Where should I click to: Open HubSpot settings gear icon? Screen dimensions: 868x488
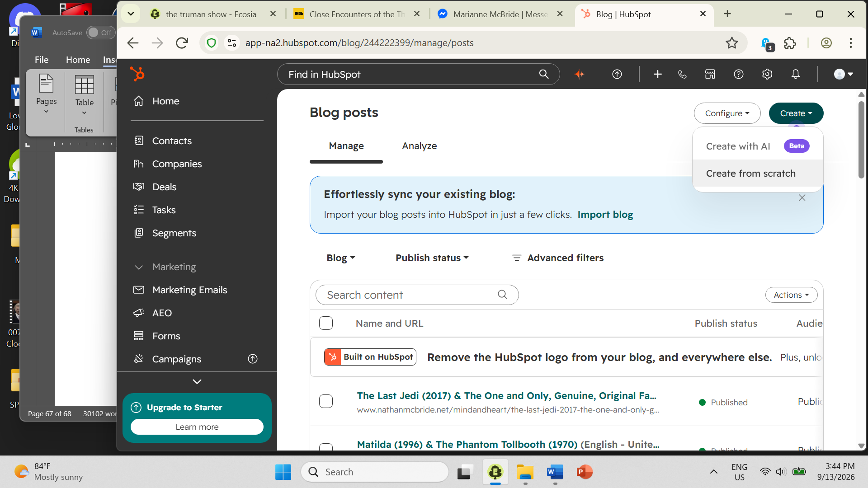[x=767, y=74]
